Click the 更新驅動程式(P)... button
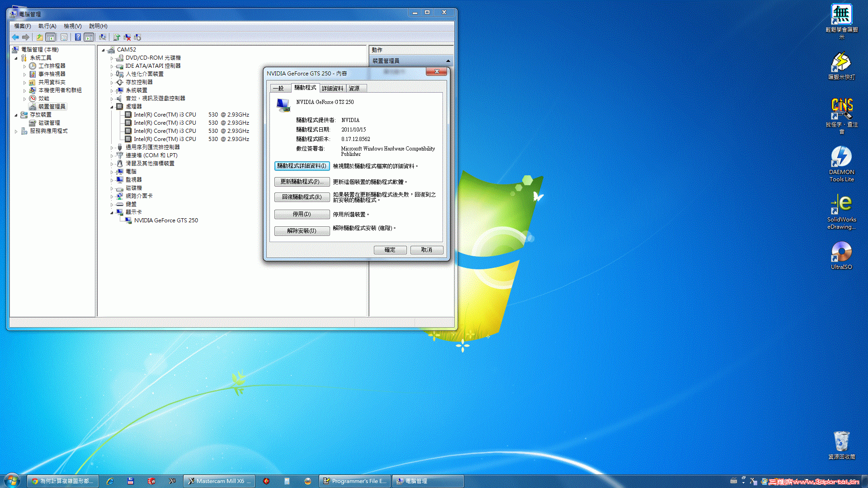The image size is (868, 488). (302, 182)
